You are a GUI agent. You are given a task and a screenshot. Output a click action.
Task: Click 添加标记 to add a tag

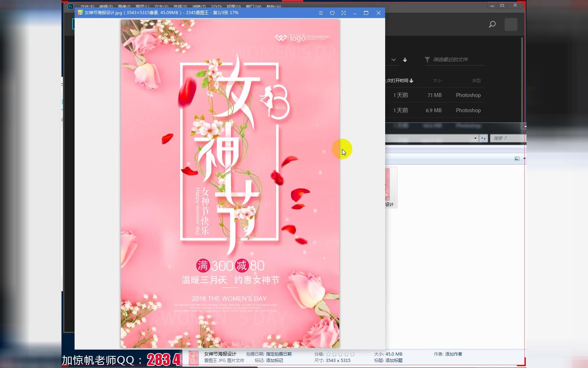click(274, 361)
